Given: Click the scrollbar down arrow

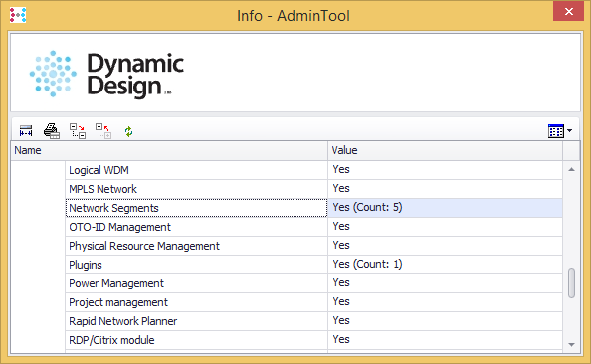Looking at the screenshot, I should click(571, 344).
